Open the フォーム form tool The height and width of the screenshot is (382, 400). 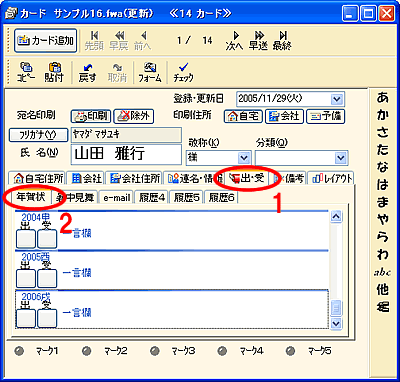pyautogui.click(x=150, y=72)
